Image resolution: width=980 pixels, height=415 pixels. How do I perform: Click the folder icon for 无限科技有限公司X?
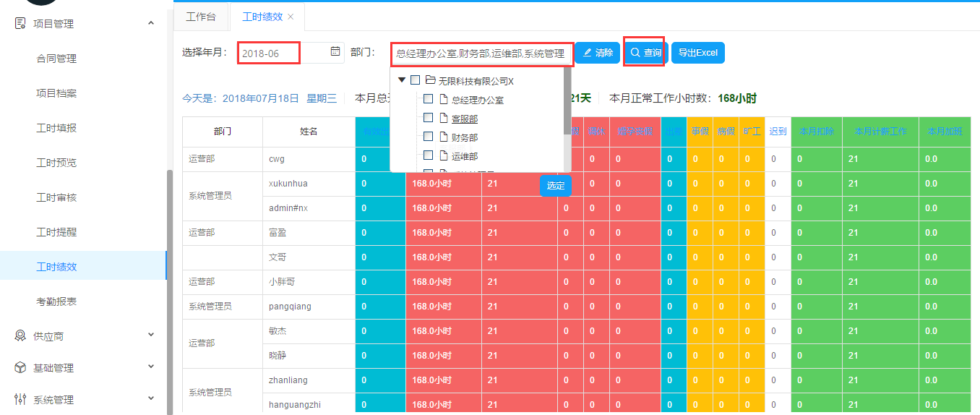point(430,80)
